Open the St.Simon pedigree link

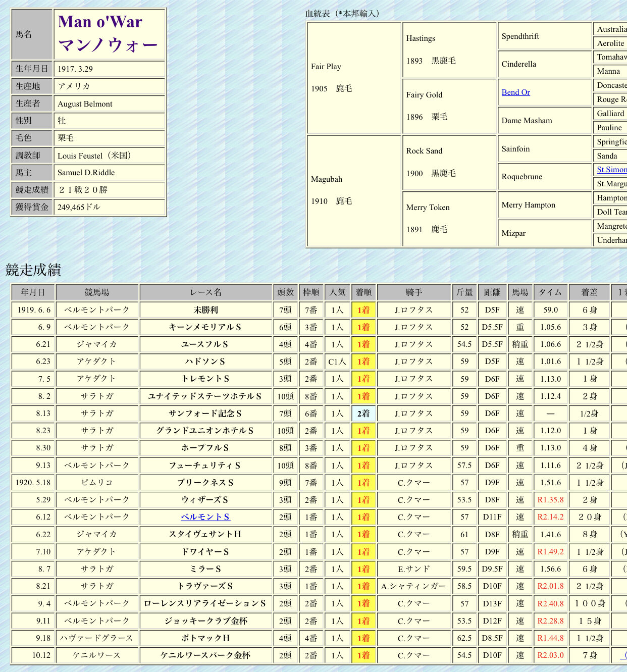point(612,170)
